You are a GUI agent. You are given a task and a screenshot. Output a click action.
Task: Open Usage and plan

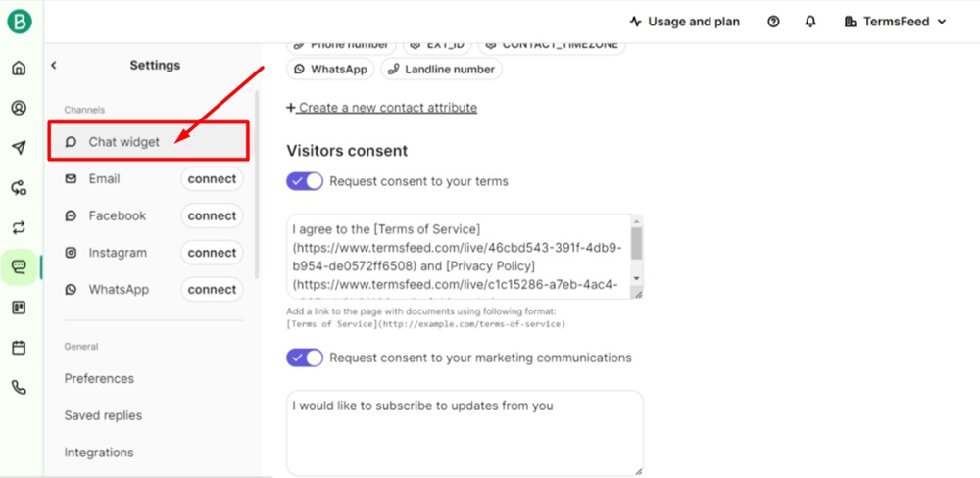684,22
